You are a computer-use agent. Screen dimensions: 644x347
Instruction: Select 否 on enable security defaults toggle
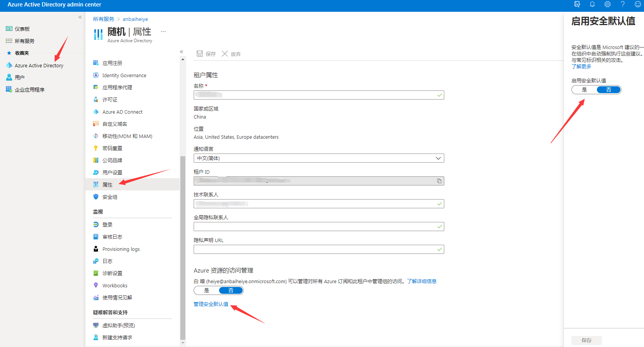pyautogui.click(x=609, y=90)
